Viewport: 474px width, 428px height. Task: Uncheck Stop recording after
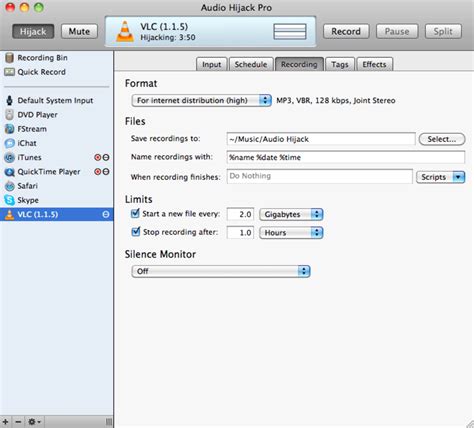135,232
